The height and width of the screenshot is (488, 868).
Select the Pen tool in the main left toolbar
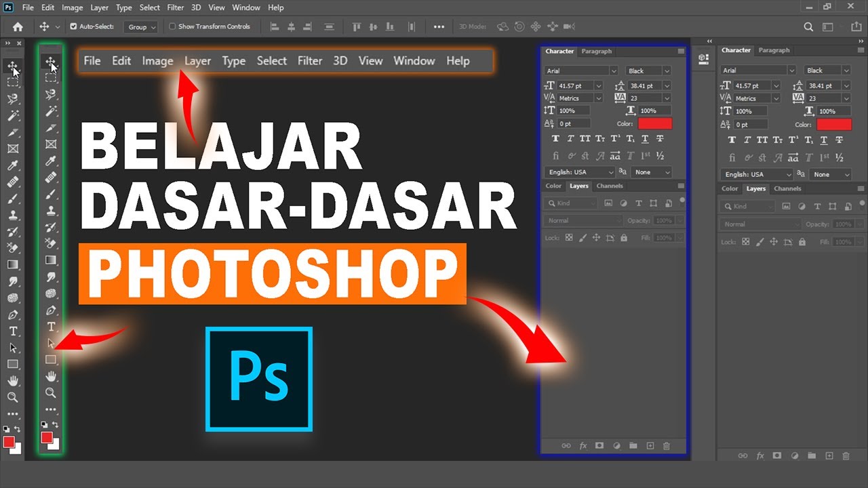12,314
